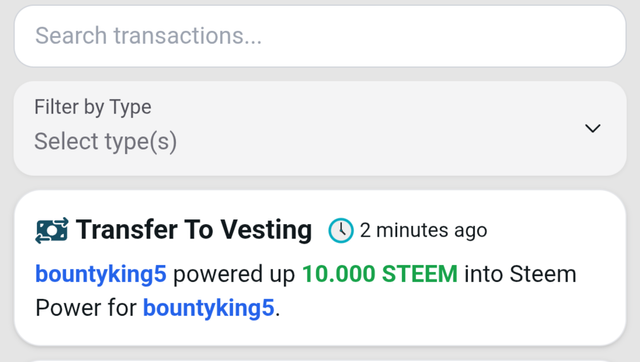Click the transfer money icon beside the heading
The width and height of the screenshot is (640, 362).
click(52, 231)
